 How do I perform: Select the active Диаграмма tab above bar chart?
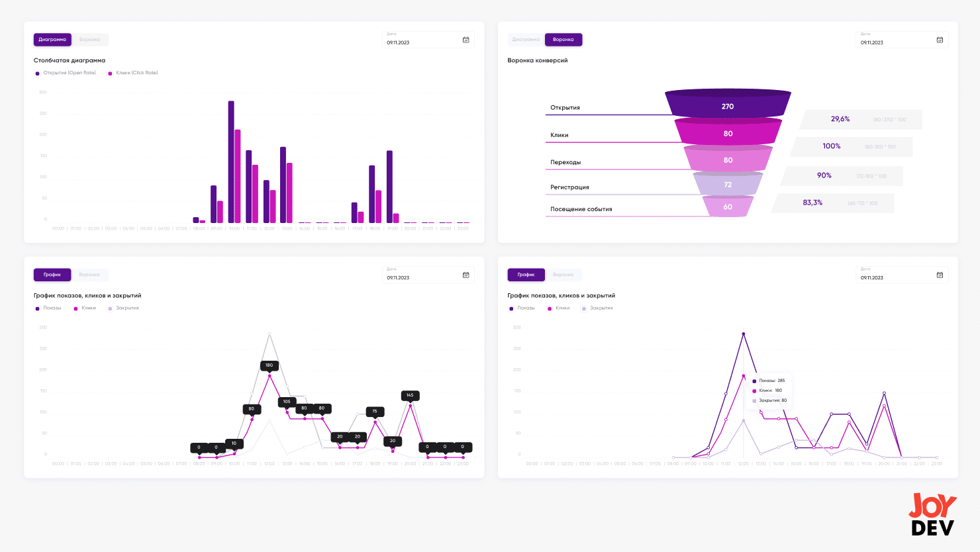(52, 40)
